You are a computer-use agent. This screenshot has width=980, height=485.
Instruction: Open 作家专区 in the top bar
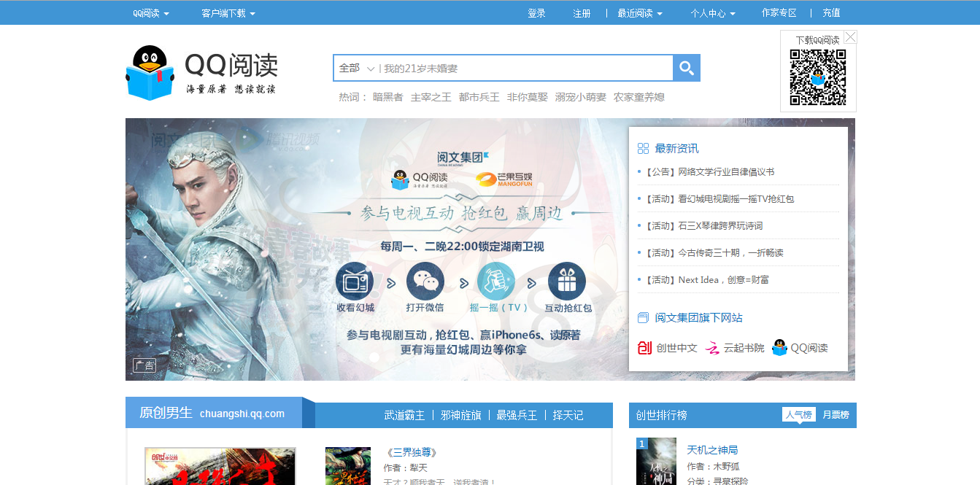[779, 13]
